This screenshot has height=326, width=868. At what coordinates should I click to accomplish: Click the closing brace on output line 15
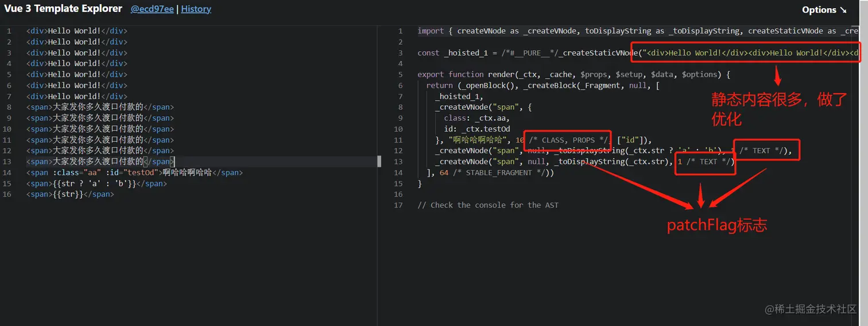pyautogui.click(x=420, y=183)
